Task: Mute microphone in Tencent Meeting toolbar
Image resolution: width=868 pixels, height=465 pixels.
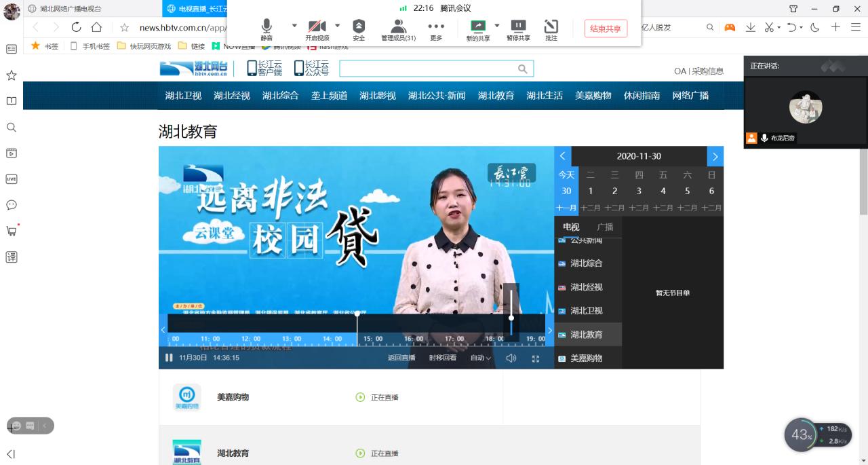Action: coord(267,29)
